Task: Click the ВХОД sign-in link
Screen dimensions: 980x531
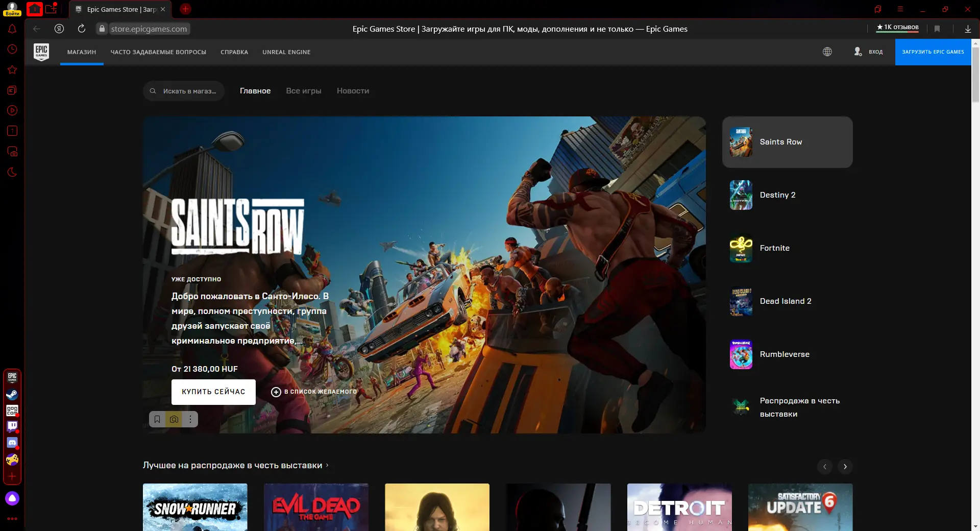Action: pyautogui.click(x=875, y=52)
